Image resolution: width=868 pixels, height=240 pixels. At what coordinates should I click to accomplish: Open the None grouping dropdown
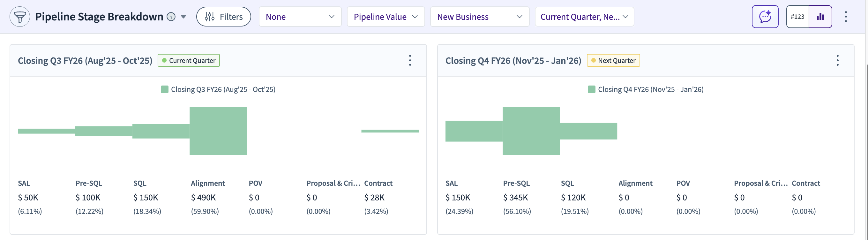point(300,17)
